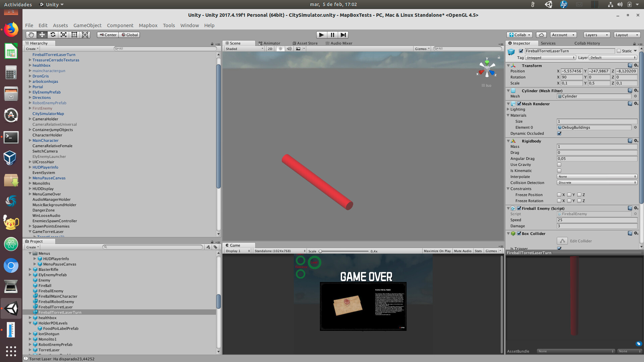
Task: Enable Use Gravity on the Rigidbody
Action: pos(559,165)
